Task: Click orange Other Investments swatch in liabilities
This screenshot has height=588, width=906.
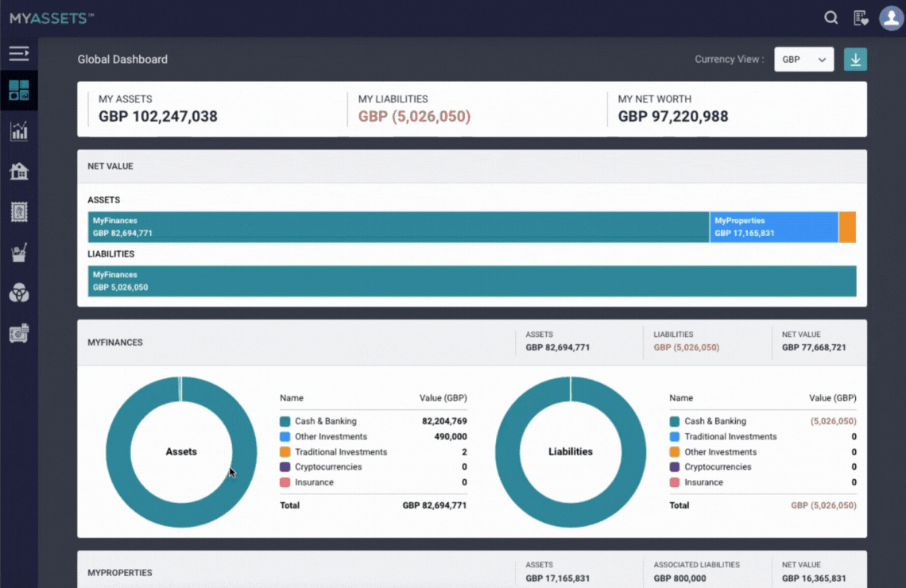Action: pos(674,451)
